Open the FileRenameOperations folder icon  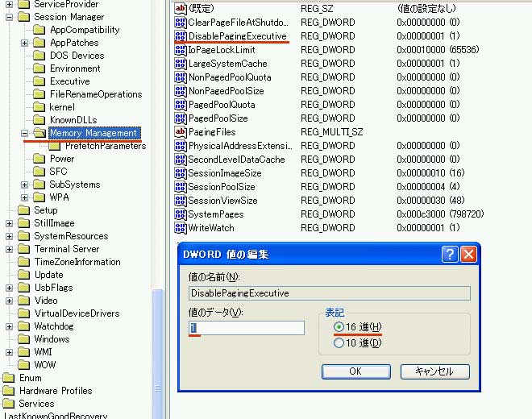click(x=39, y=94)
